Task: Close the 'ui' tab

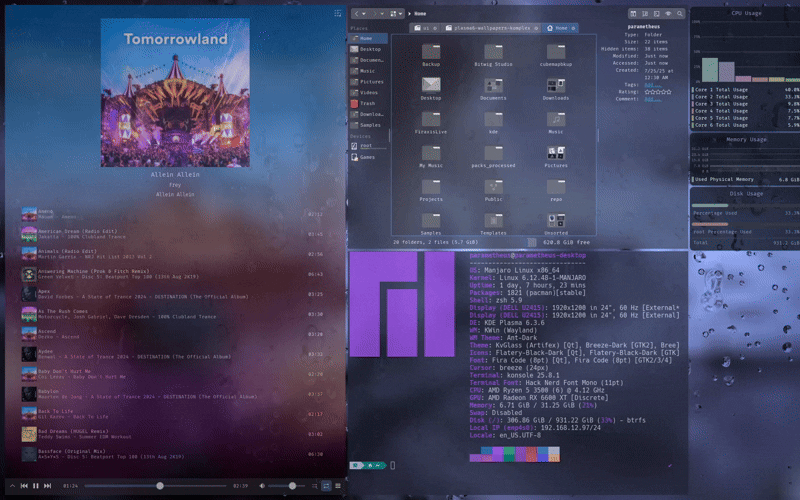Action: tap(435, 28)
